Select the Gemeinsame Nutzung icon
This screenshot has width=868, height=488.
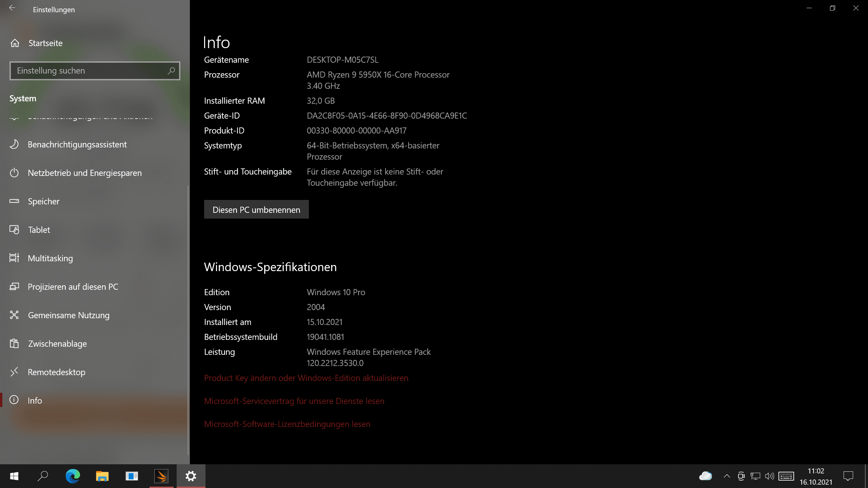(14, 315)
